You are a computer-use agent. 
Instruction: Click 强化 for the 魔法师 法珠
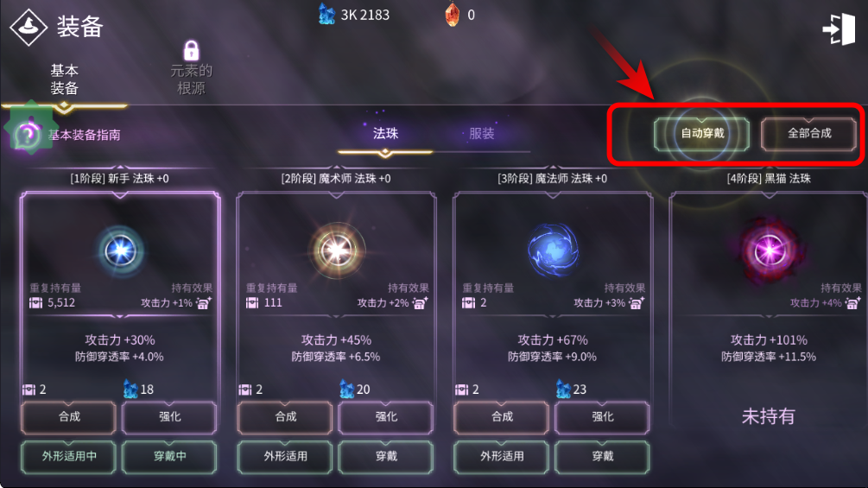click(602, 416)
